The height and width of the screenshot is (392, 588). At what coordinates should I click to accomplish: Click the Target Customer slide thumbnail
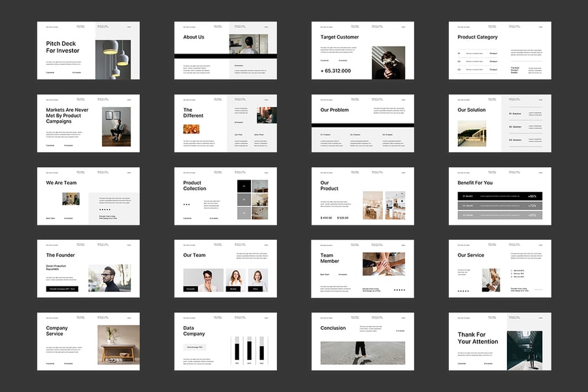tap(362, 50)
